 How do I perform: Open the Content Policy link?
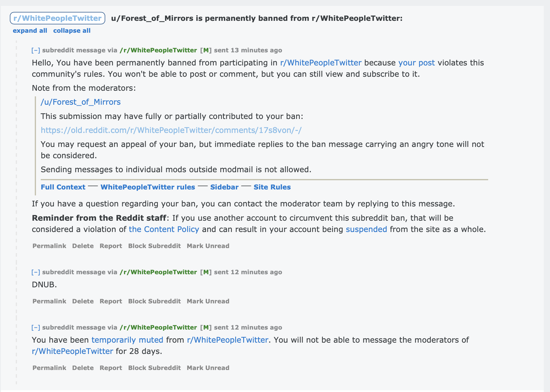(x=164, y=229)
